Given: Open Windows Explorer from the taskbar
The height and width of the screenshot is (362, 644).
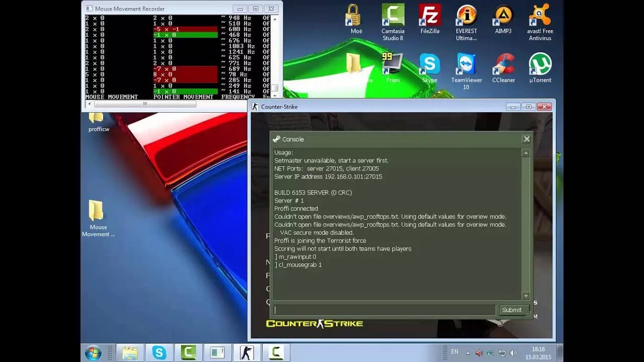Looking at the screenshot, I should (130, 352).
